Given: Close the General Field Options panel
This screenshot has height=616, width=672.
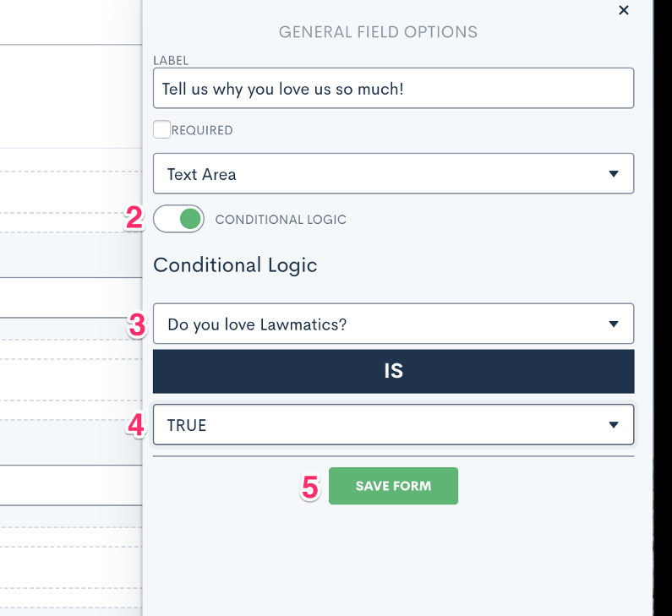Looking at the screenshot, I should pos(624,10).
